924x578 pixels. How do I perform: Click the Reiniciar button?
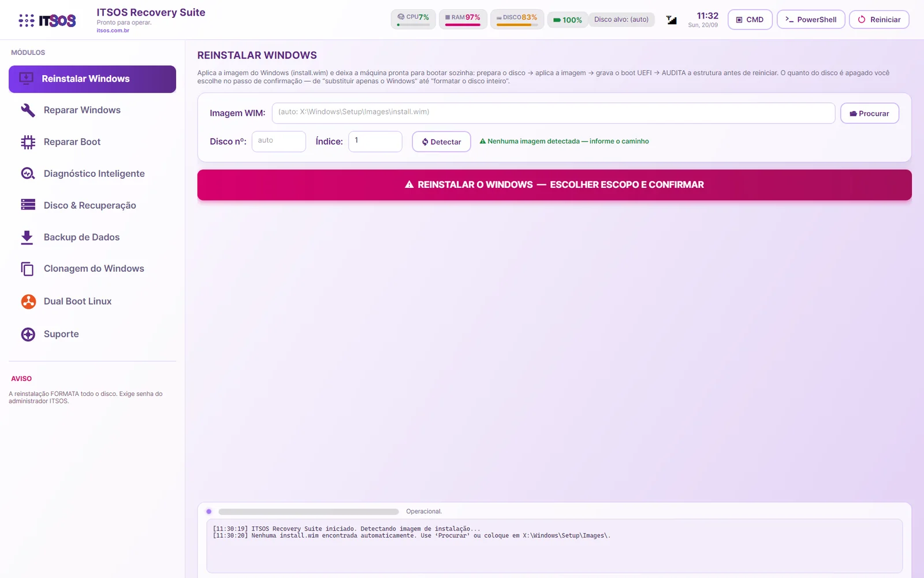click(879, 20)
